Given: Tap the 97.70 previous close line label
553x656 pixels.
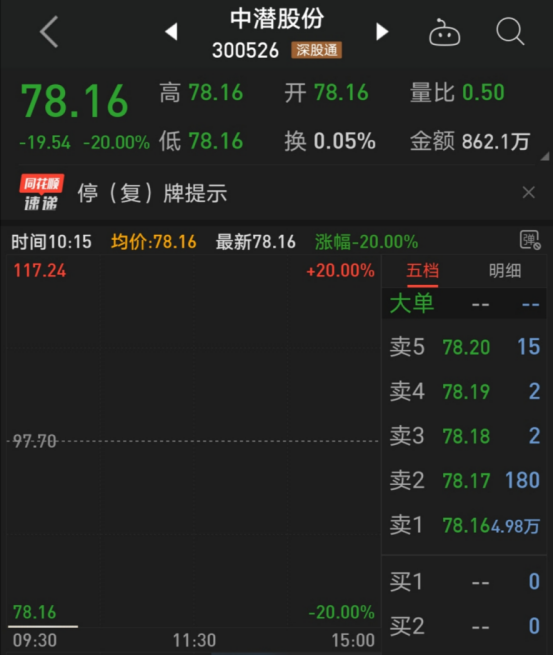Looking at the screenshot, I should 34,441.
